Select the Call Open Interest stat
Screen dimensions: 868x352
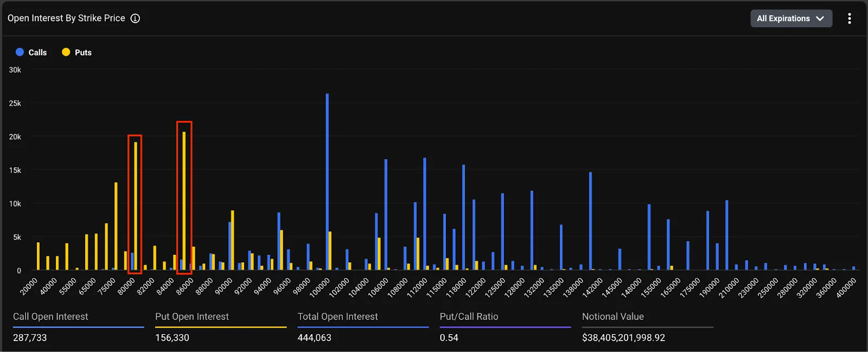79,327
